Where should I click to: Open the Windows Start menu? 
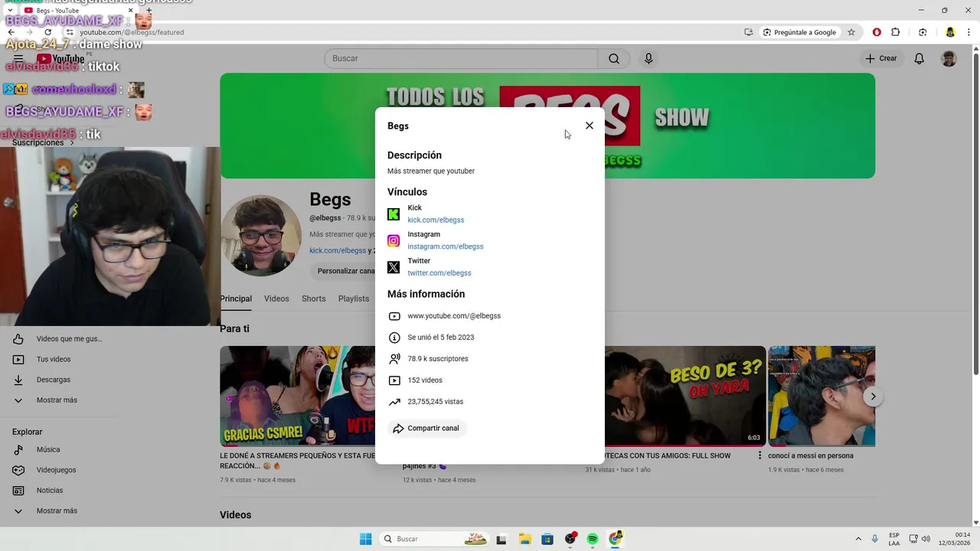coord(366,539)
